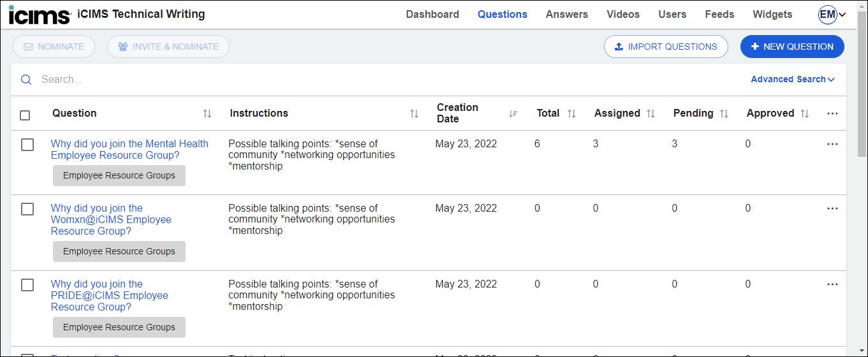
Task: Go to the Answers tab
Action: pos(567,14)
